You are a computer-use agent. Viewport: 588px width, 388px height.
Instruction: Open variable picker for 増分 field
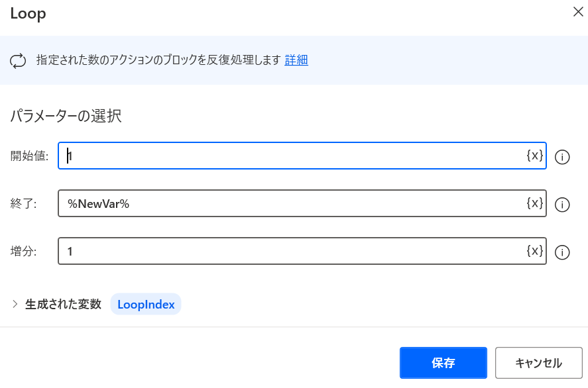(534, 252)
